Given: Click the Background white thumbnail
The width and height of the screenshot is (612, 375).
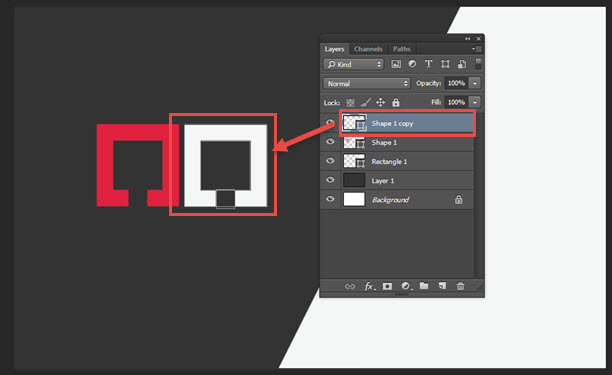Looking at the screenshot, I should [x=354, y=199].
